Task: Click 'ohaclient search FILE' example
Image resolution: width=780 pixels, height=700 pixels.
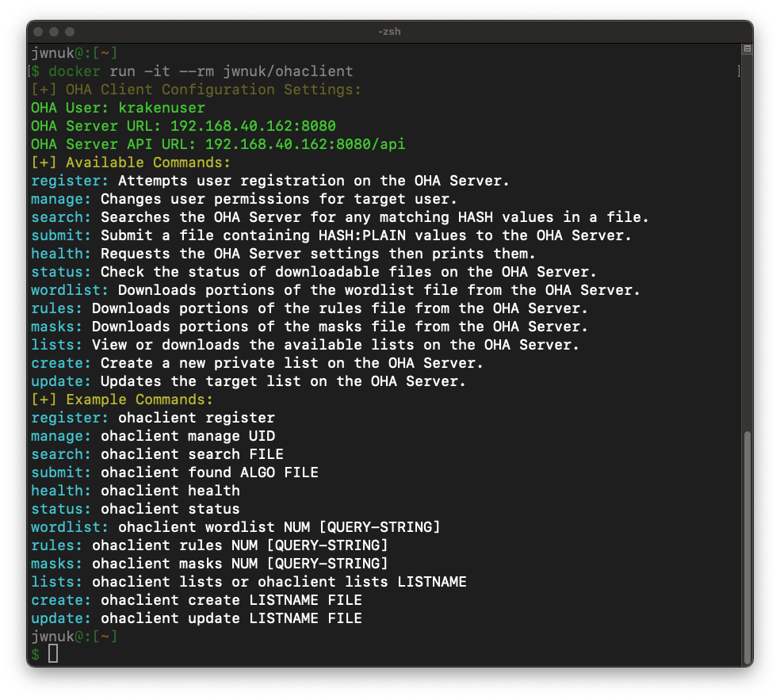Action: click(x=192, y=454)
